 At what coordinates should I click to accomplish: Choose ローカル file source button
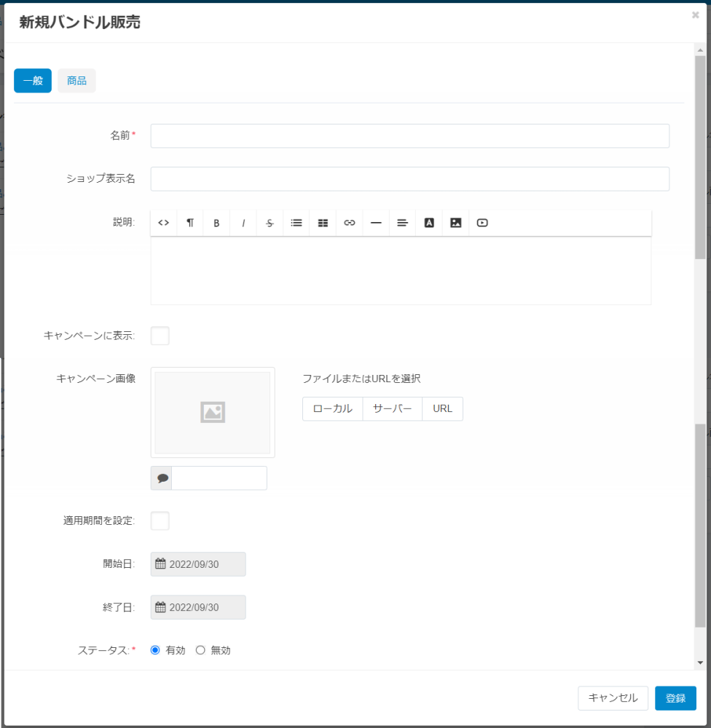[333, 409]
